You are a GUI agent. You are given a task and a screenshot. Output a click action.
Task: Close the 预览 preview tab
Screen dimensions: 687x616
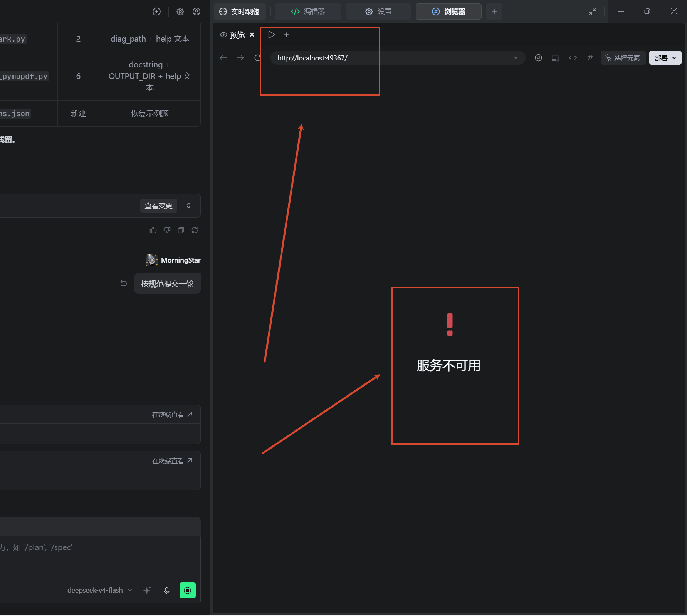(x=252, y=35)
